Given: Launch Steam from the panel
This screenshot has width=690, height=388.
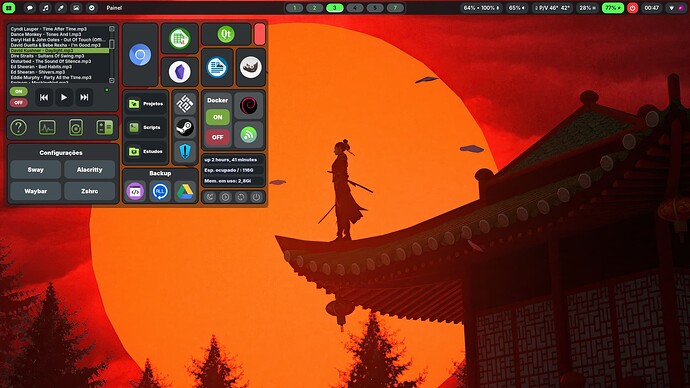Looking at the screenshot, I should click(x=185, y=128).
